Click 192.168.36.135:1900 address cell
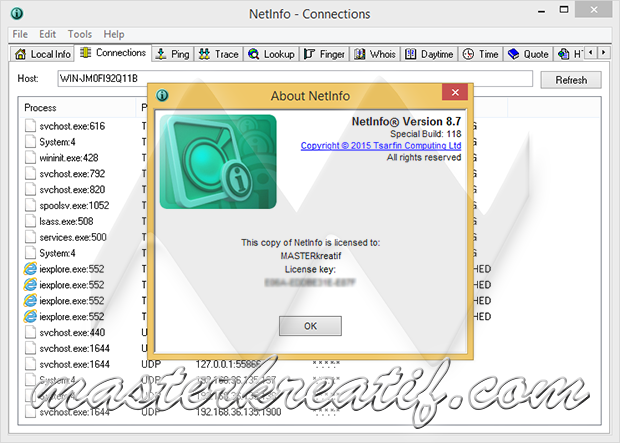Screen dimensions: 620x443 [238, 412]
